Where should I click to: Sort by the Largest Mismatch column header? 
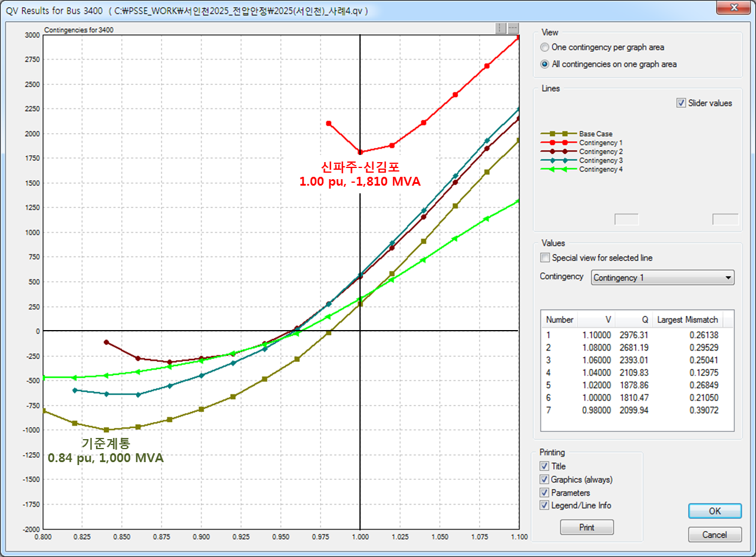[687, 319]
